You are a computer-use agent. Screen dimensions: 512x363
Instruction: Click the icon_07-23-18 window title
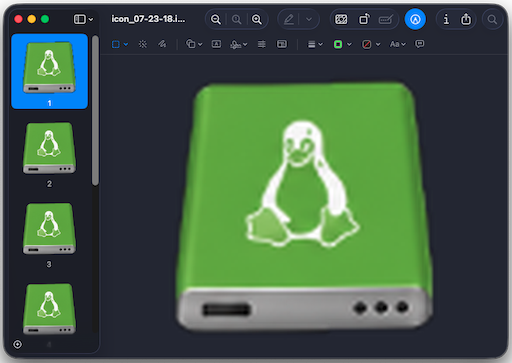coord(148,19)
